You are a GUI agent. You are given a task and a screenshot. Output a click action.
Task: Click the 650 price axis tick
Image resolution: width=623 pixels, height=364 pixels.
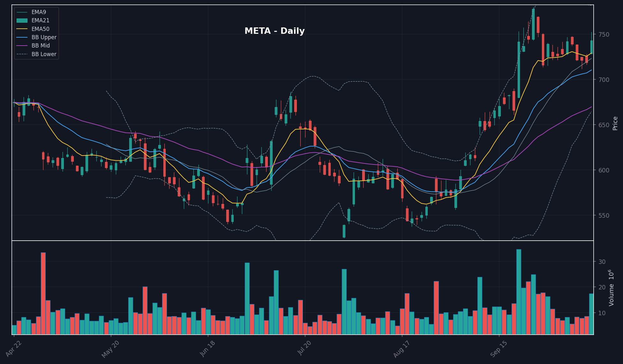(x=604, y=125)
